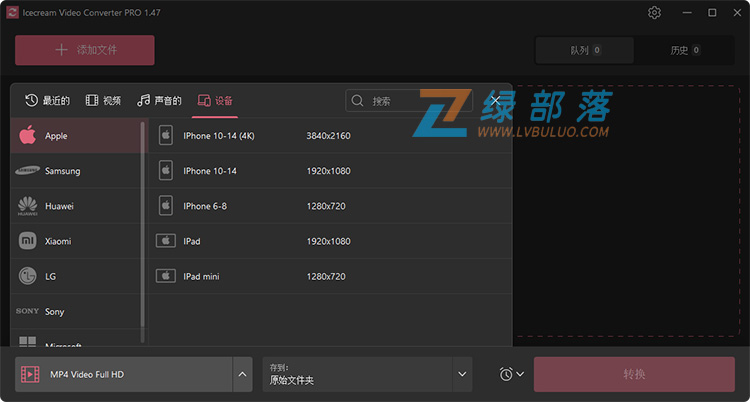Click the LG logo icon
Screen dimensions: 750x402
click(x=28, y=276)
